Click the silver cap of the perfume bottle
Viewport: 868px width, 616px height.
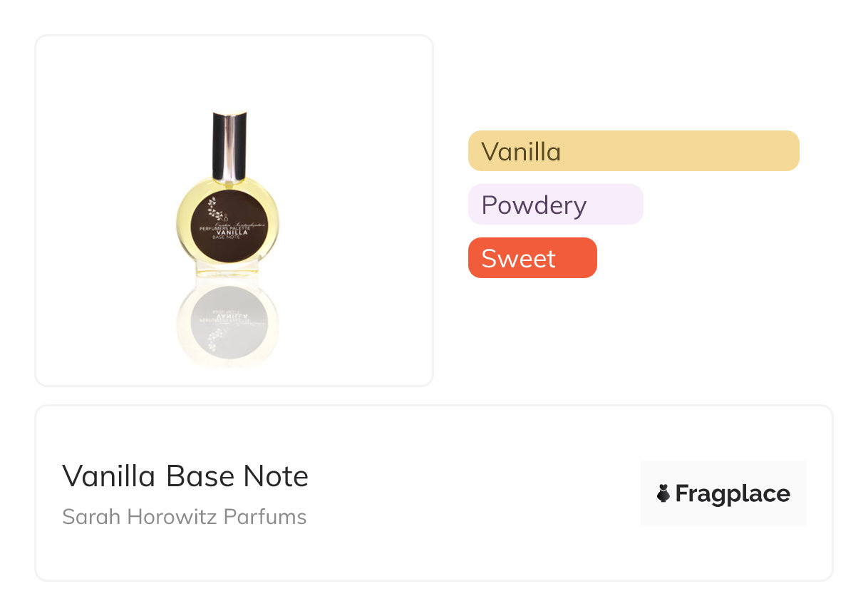click(x=229, y=146)
